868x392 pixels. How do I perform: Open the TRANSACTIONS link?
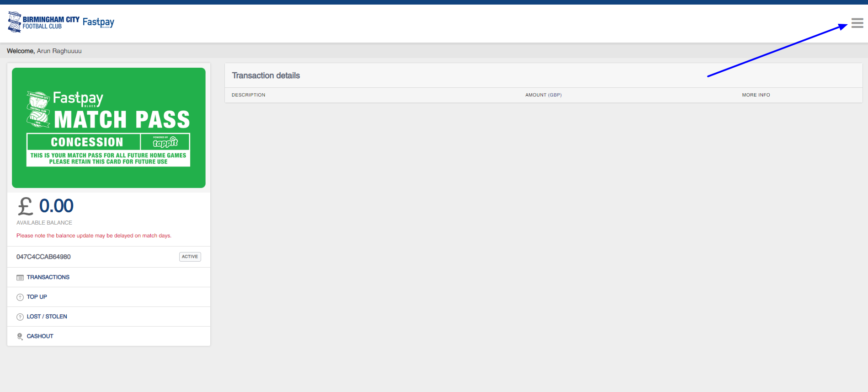(x=48, y=277)
